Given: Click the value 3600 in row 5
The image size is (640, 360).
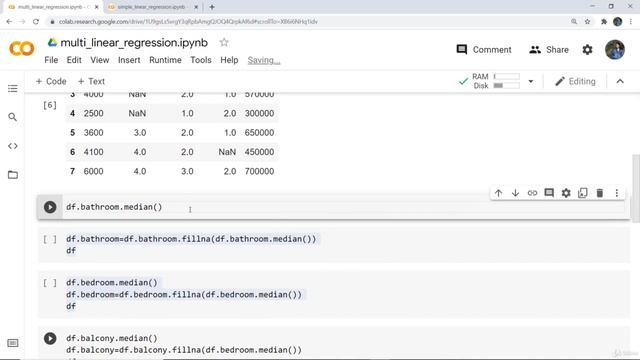Looking at the screenshot, I should click(x=93, y=133).
